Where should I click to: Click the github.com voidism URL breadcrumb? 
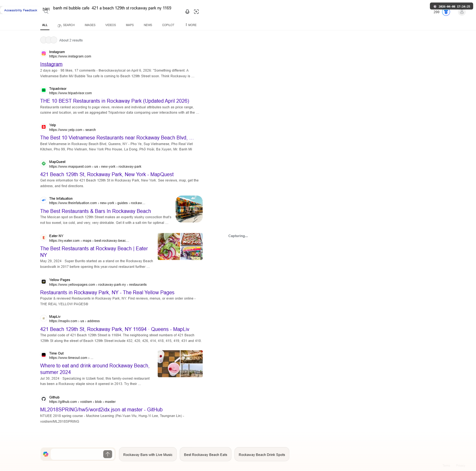82,402
